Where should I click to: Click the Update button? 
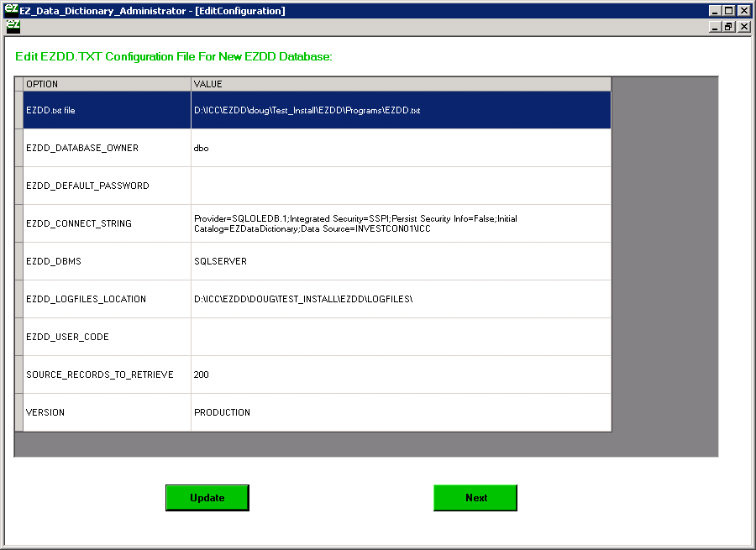pos(207,498)
